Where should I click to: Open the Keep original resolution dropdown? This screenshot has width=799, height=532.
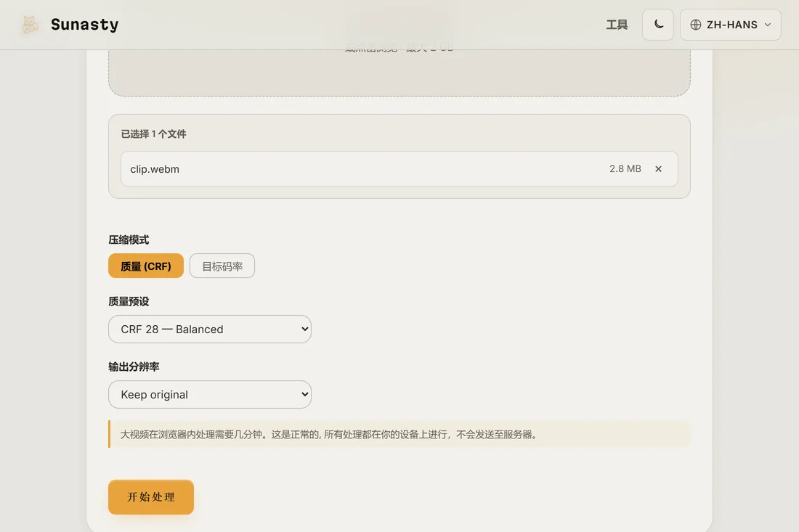point(210,395)
